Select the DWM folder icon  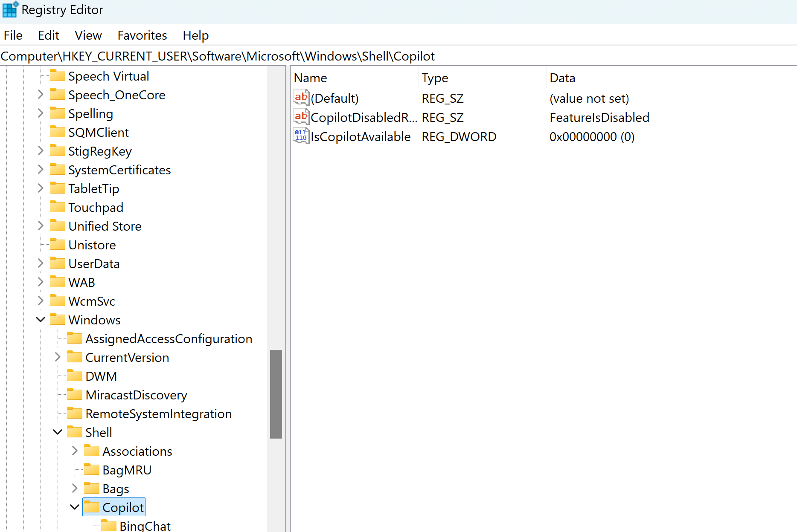point(75,376)
